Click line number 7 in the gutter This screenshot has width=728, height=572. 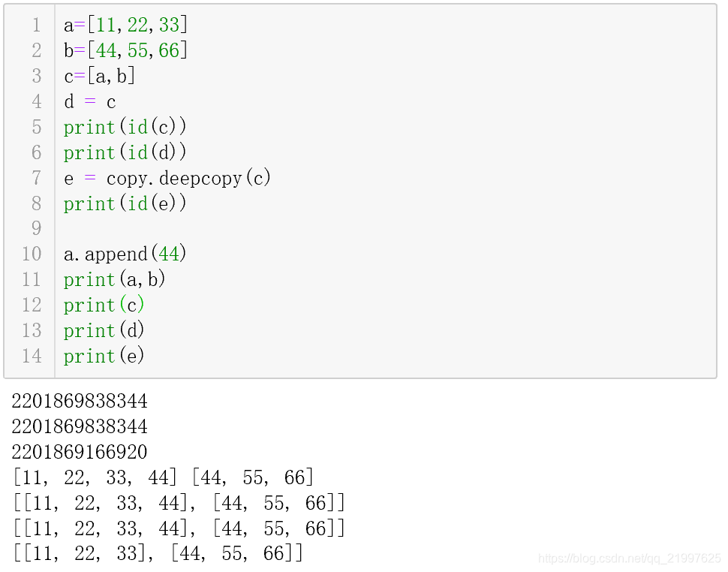click(37, 178)
